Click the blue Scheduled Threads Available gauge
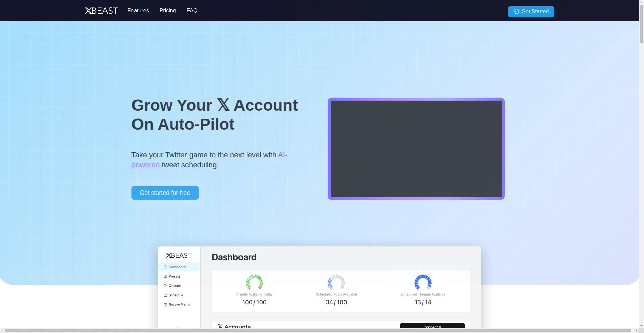 click(x=423, y=282)
